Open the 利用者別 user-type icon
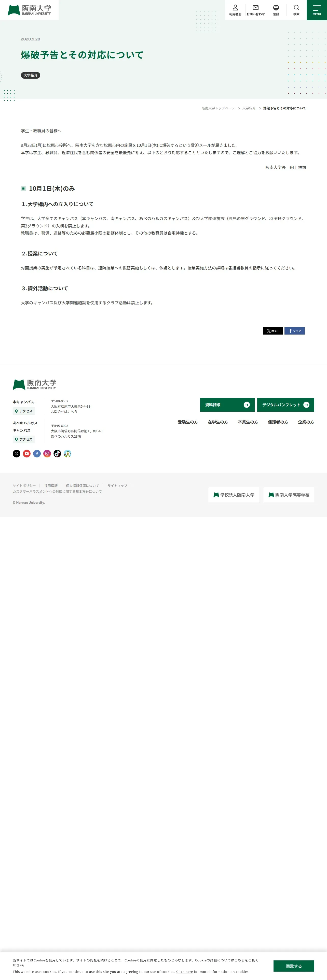The image size is (327, 980). (235, 10)
